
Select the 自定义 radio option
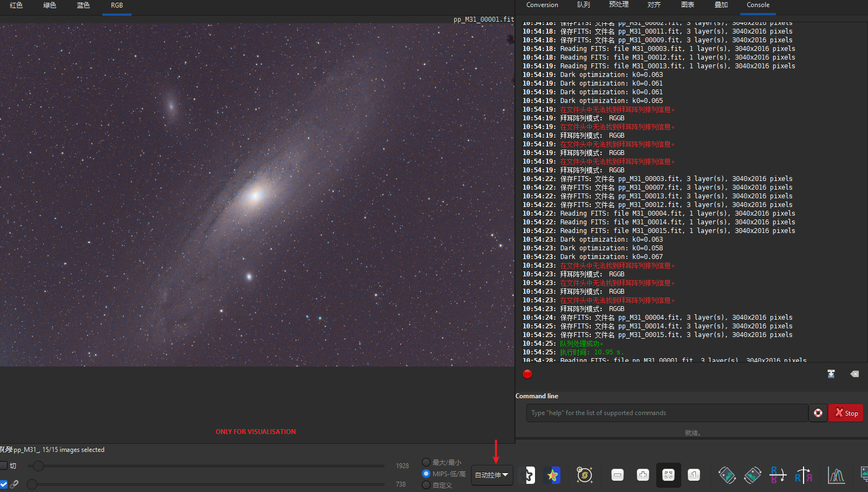pyautogui.click(x=437, y=485)
